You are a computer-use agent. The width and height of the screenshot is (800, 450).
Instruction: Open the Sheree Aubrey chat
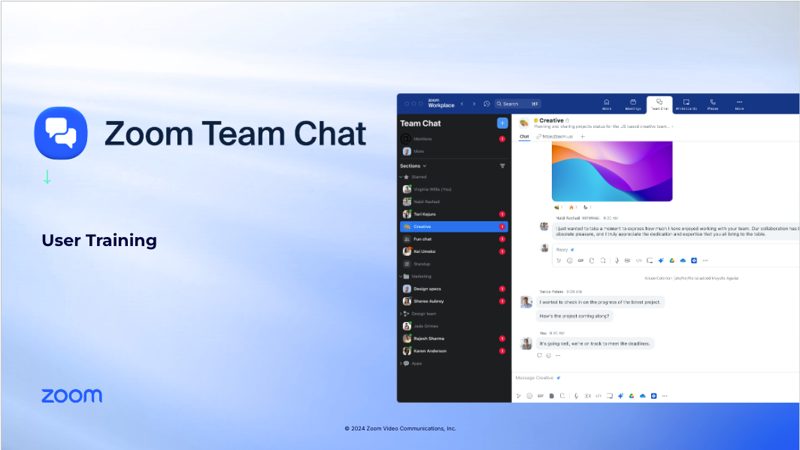coord(454,301)
